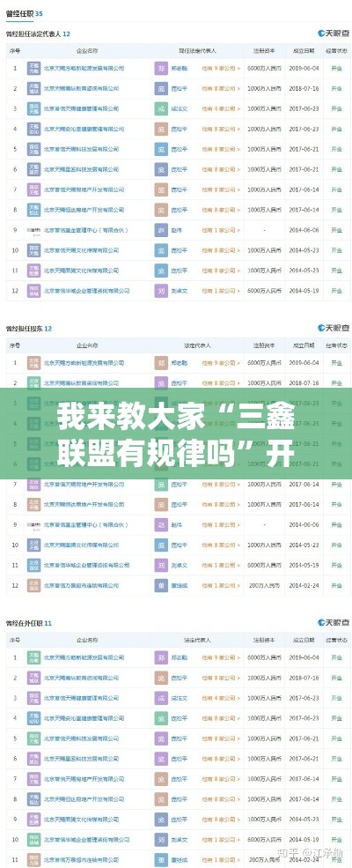Image resolution: width=352 pixels, height=868 pixels.
Task: Select date 2014-05-19 in 曾经担任法定代表人 table
Action: click(304, 291)
